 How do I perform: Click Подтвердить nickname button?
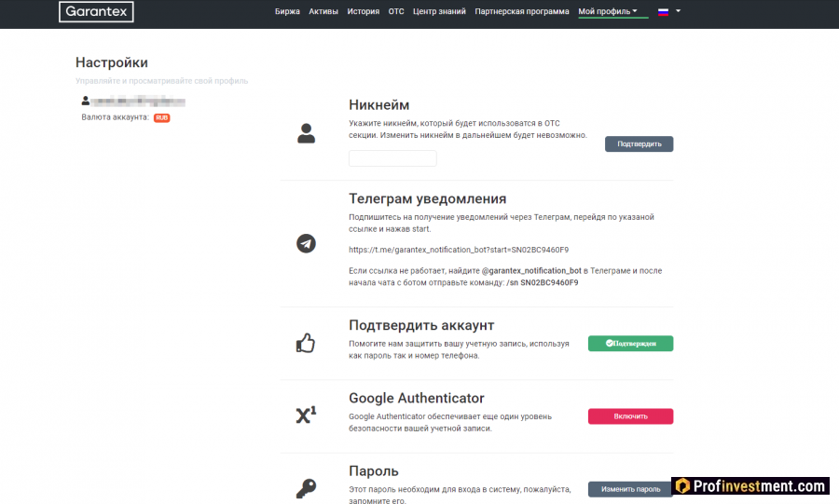[x=639, y=143]
